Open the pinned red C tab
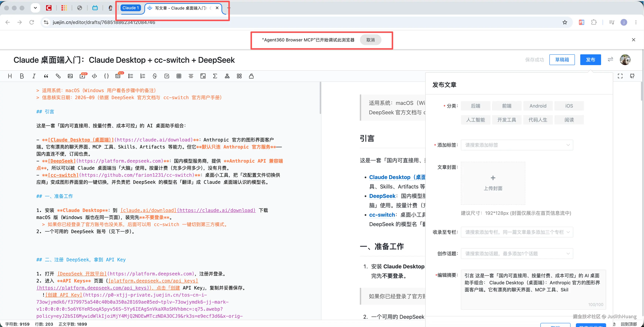This screenshot has width=644, height=327. point(49,8)
